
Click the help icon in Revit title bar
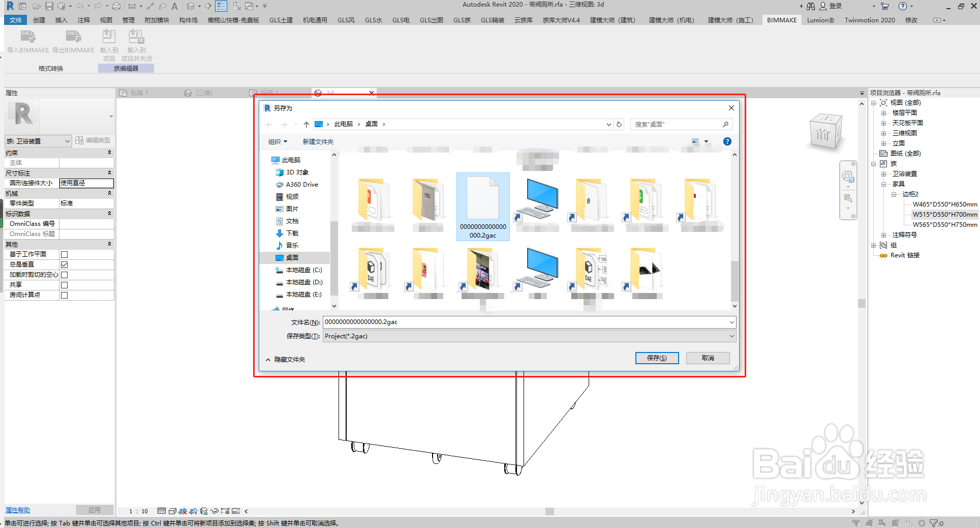902,6
